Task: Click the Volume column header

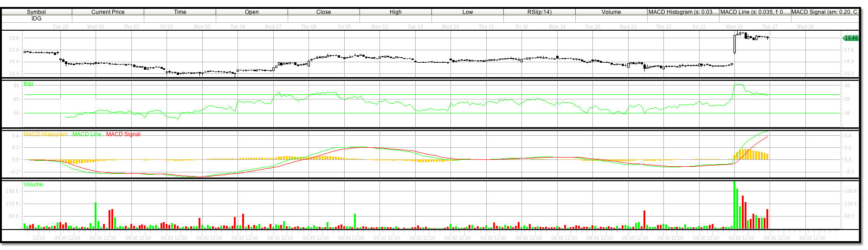Action: point(611,12)
